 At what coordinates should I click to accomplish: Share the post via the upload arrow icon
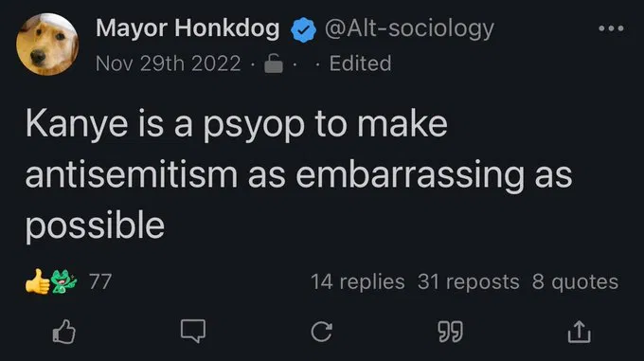(579, 332)
